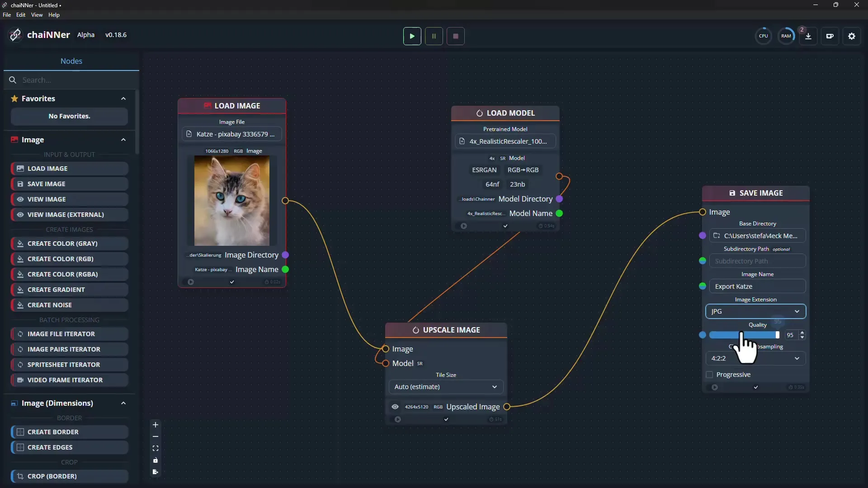Click Add Node button on canvas

coord(156,425)
